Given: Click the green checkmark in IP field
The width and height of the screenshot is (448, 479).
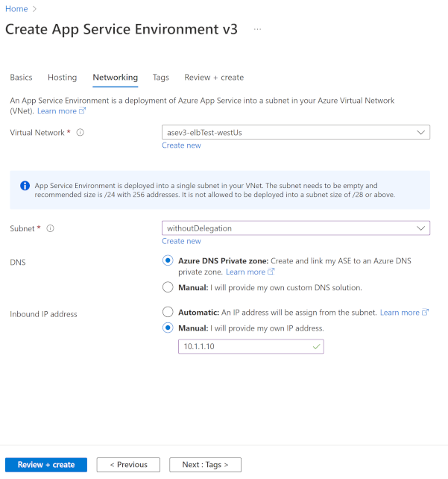Looking at the screenshot, I should [x=316, y=347].
